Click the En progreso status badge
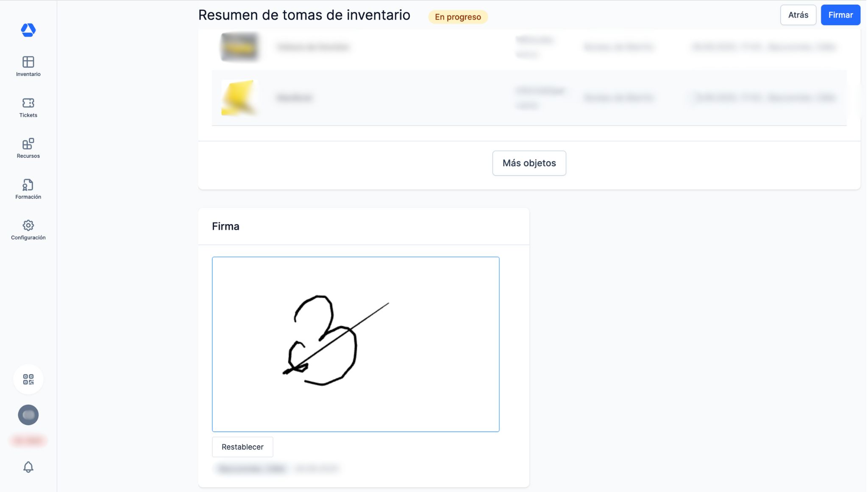This screenshot has width=868, height=492. 458,17
